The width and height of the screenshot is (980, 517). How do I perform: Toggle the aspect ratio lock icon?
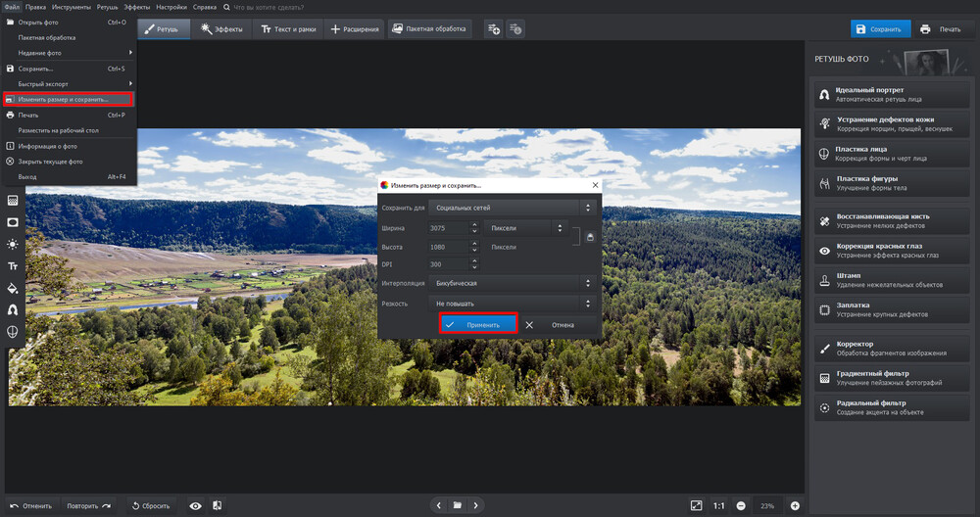[x=589, y=237]
